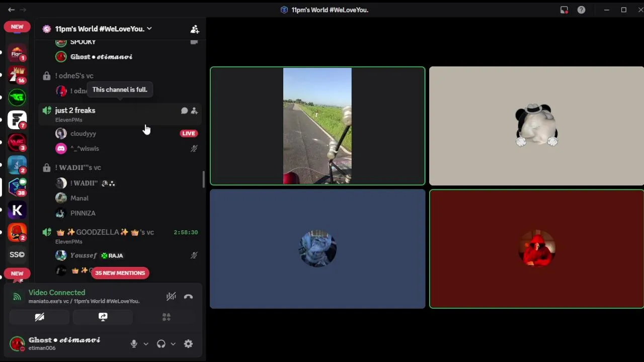Open the user profile avatar in the bottom panel
Image resolution: width=644 pixels, height=362 pixels.
(17, 344)
